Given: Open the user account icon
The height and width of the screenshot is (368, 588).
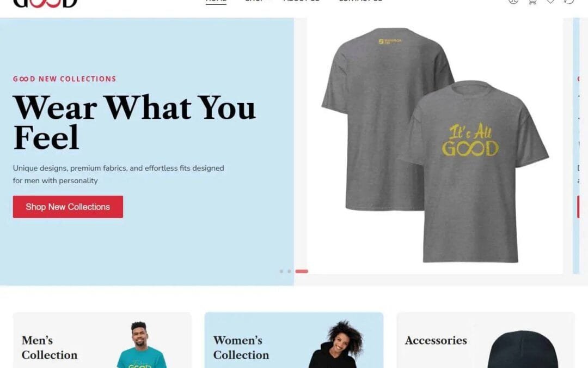Looking at the screenshot, I should [x=513, y=1].
